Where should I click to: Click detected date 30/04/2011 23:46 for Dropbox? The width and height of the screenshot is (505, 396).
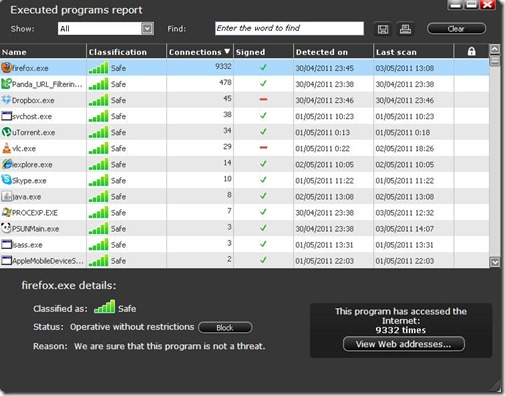coord(324,100)
